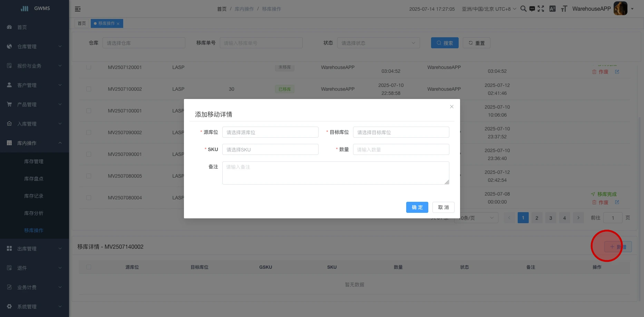Image resolution: width=644 pixels, height=317 pixels.
Task: Expand the 请选择SKU dropdown
Action: (x=270, y=150)
